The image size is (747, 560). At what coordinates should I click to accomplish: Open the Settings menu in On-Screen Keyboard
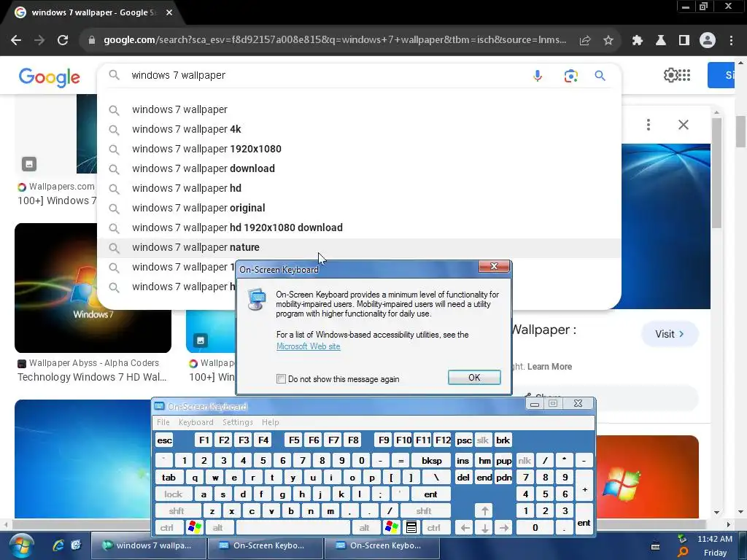tap(238, 422)
